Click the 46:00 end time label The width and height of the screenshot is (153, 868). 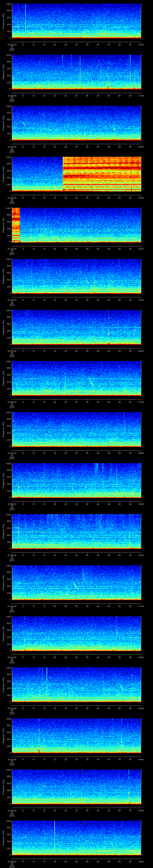141,861
